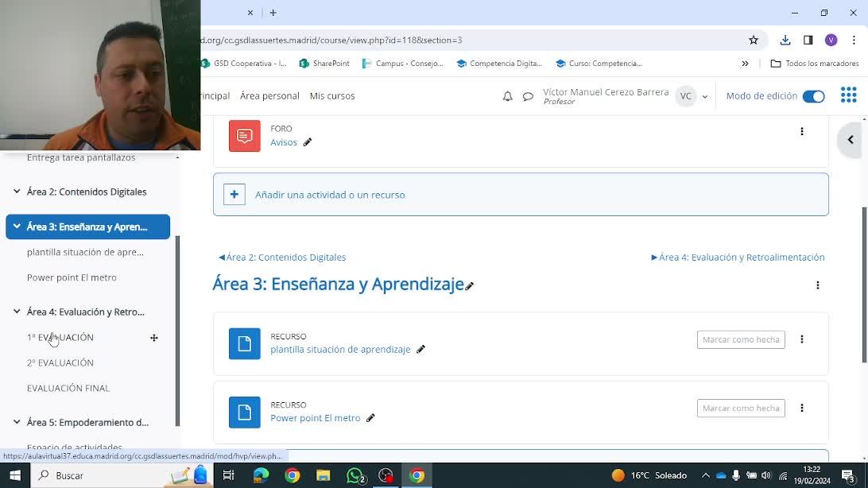Click Power point El metro resource icon
This screenshot has width=868, height=488.
(245, 412)
